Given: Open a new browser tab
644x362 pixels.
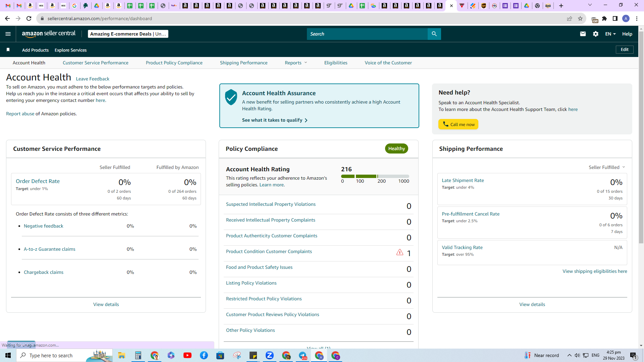Looking at the screenshot, I should [561, 6].
